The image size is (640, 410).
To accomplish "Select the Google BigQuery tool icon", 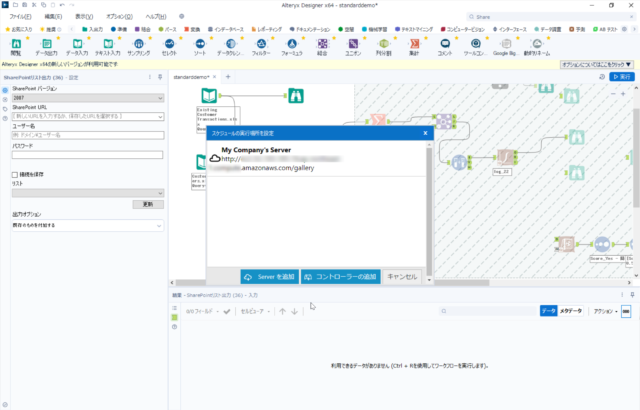I will click(506, 44).
